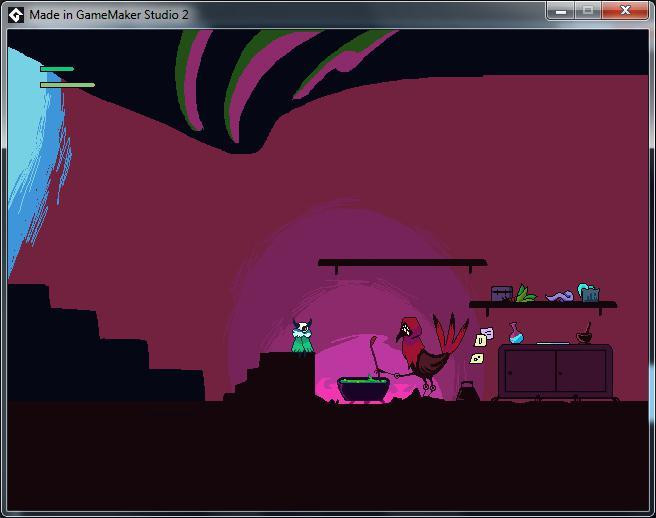This screenshot has width=656, height=518.
Task: Maximize the game window
Action: [588, 11]
